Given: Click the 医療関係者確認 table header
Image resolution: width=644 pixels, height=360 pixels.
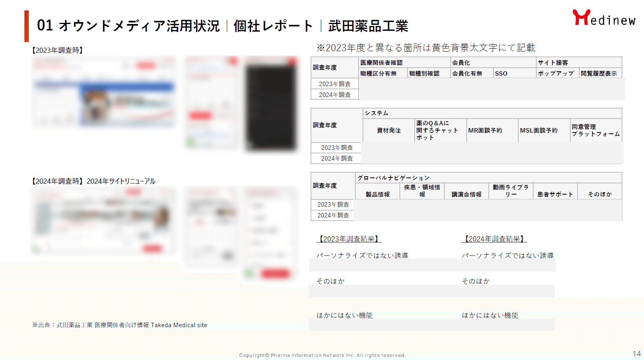Looking at the screenshot, I should (x=381, y=62).
